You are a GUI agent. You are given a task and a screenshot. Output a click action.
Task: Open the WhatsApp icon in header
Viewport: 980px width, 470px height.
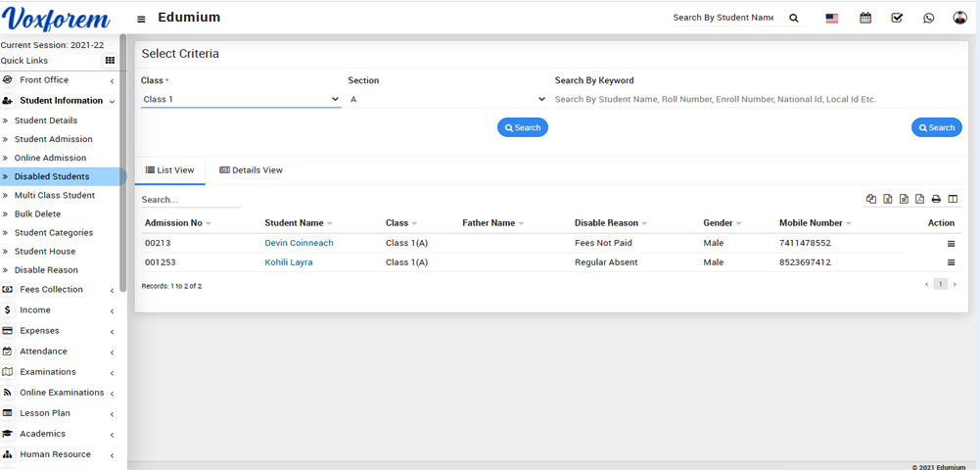[928, 18]
